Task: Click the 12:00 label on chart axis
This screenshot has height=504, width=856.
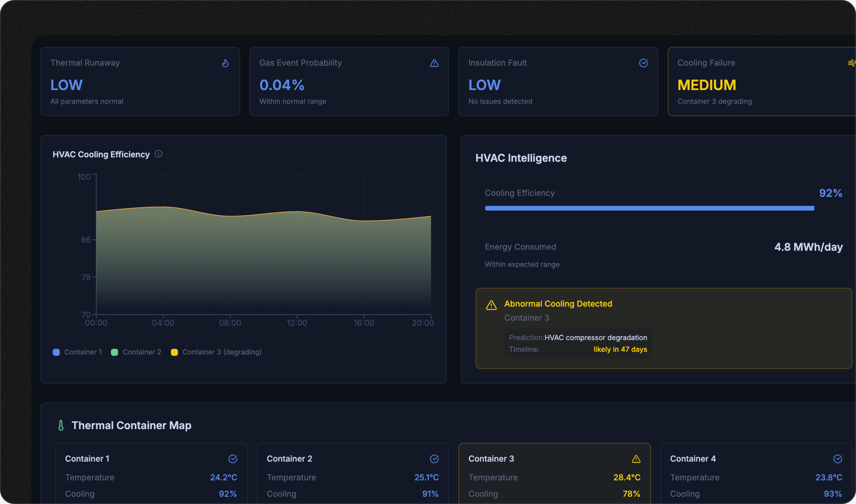Action: click(297, 323)
